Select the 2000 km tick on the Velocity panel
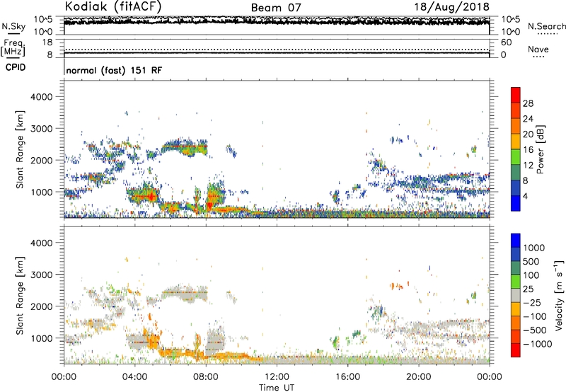 (x=41, y=306)
